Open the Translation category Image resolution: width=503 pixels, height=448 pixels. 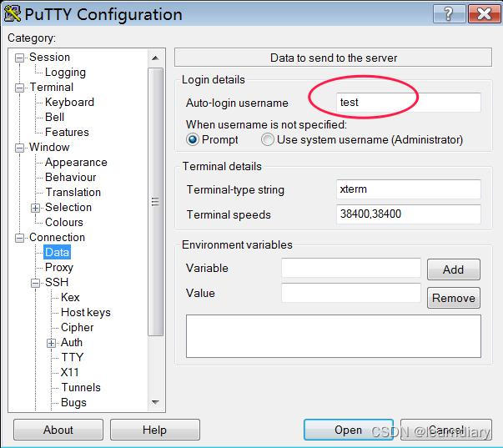click(x=73, y=192)
